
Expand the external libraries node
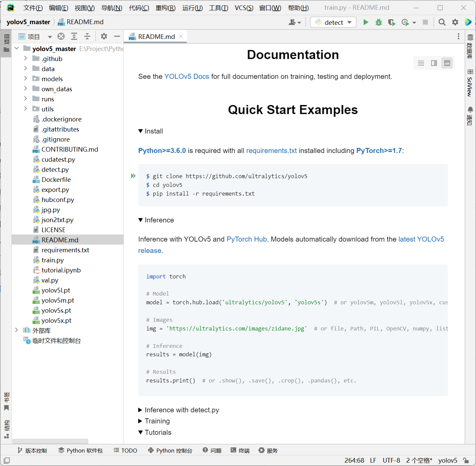click(x=16, y=330)
